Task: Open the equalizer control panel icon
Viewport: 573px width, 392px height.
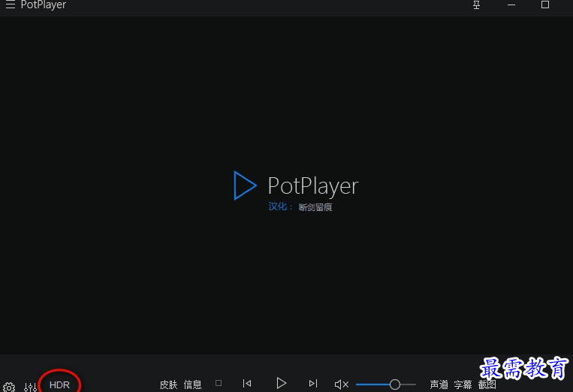Action: click(30, 387)
